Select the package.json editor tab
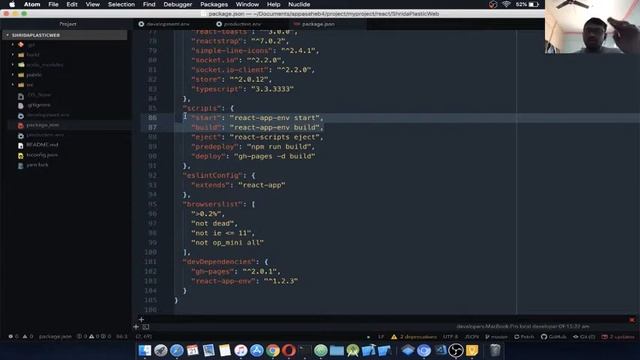 318,24
